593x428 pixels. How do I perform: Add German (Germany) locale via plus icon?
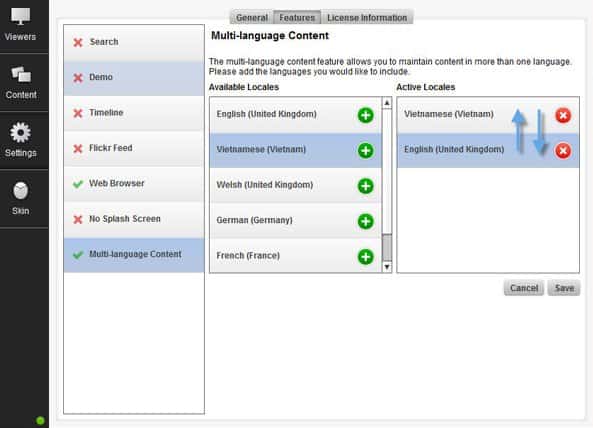pos(365,221)
